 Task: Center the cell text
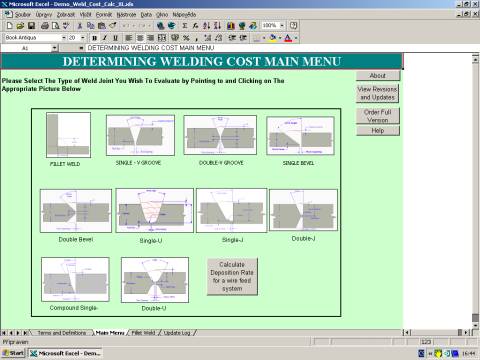140,38
